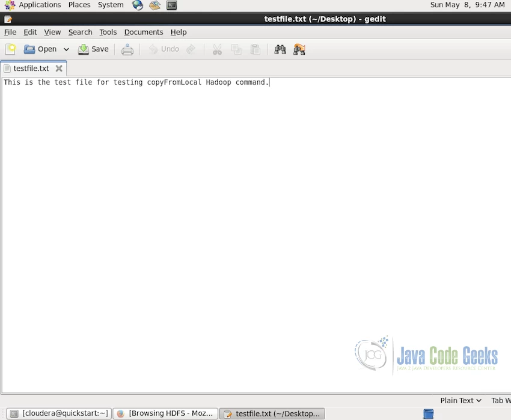The width and height of the screenshot is (511, 420).
Task: Open the Search menu
Action: tap(80, 32)
